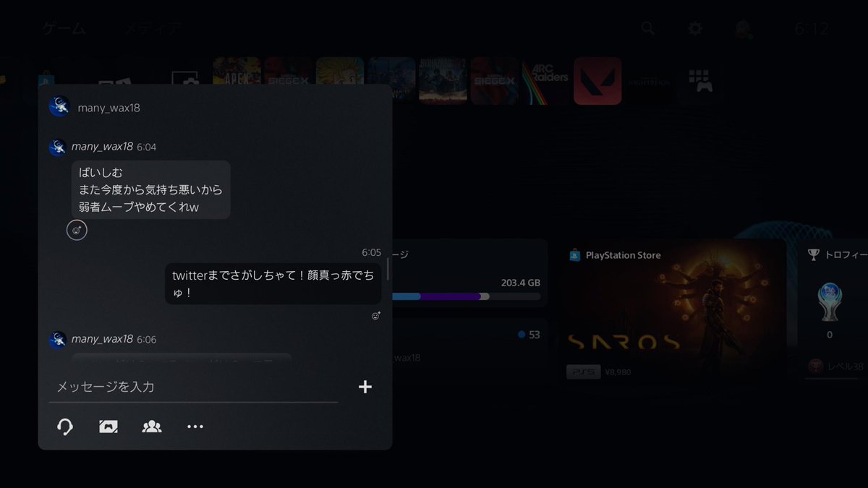Launch the Apex Legends game tile
868x488 pixels.
237,81
